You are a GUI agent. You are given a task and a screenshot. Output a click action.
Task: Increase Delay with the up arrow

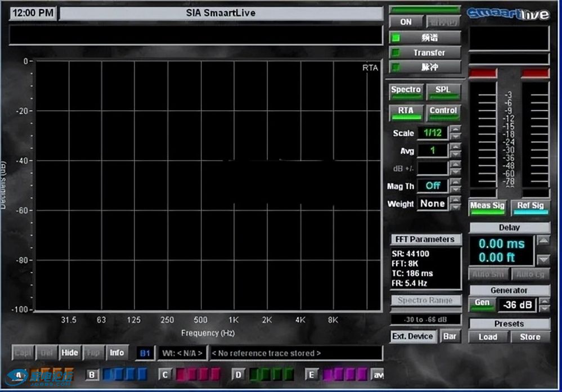point(543,241)
